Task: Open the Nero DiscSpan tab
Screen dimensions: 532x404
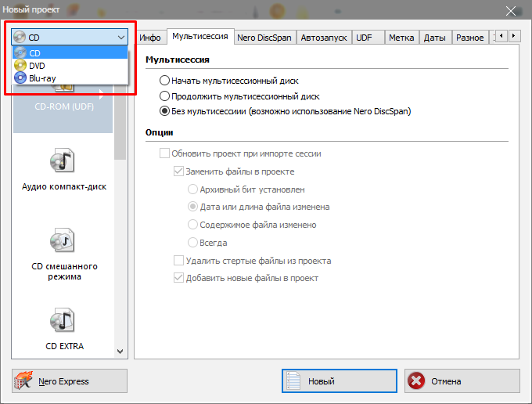Action: 264,38
